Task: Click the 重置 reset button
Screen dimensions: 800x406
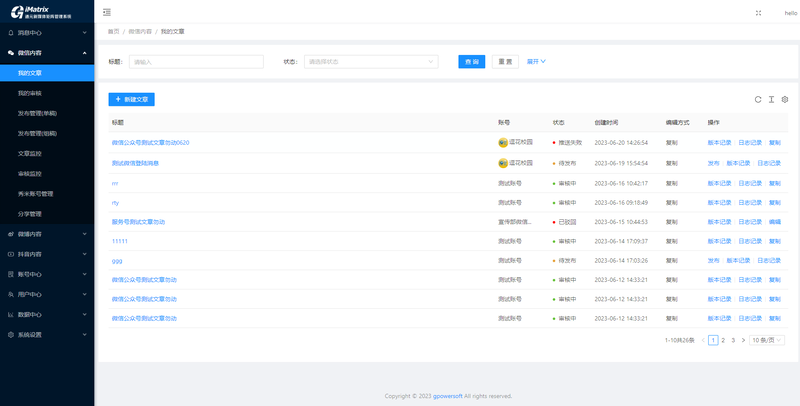Action: click(x=506, y=61)
